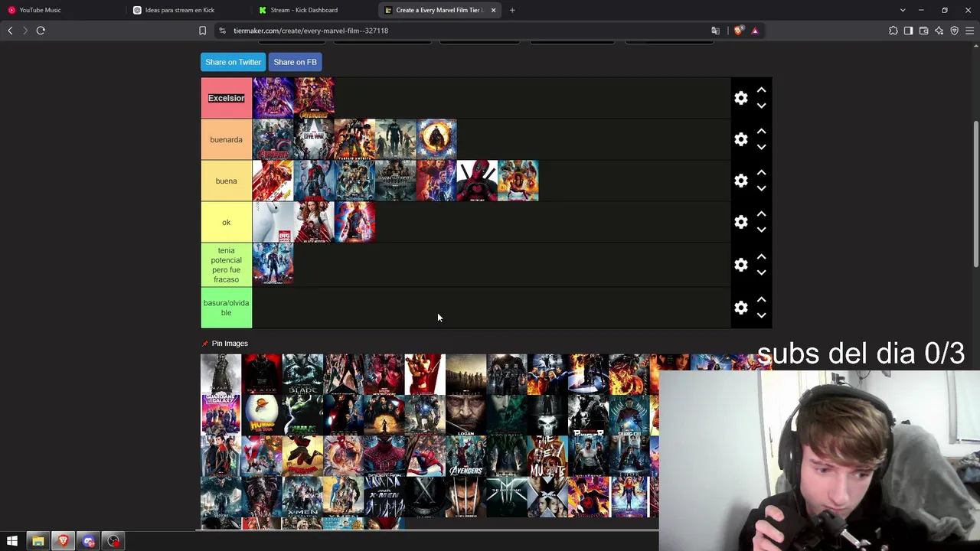Image resolution: width=980 pixels, height=551 pixels.
Task: Open Brave Leo AI icon
Action: click(939, 31)
